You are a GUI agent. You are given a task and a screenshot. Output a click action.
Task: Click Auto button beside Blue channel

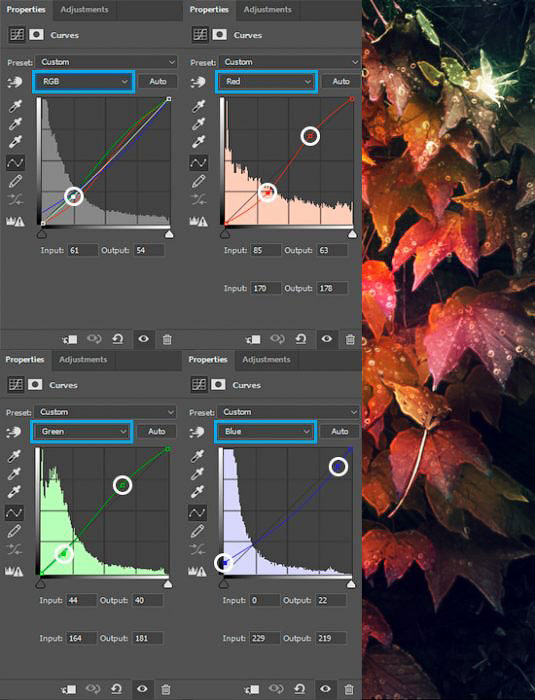[339, 432]
